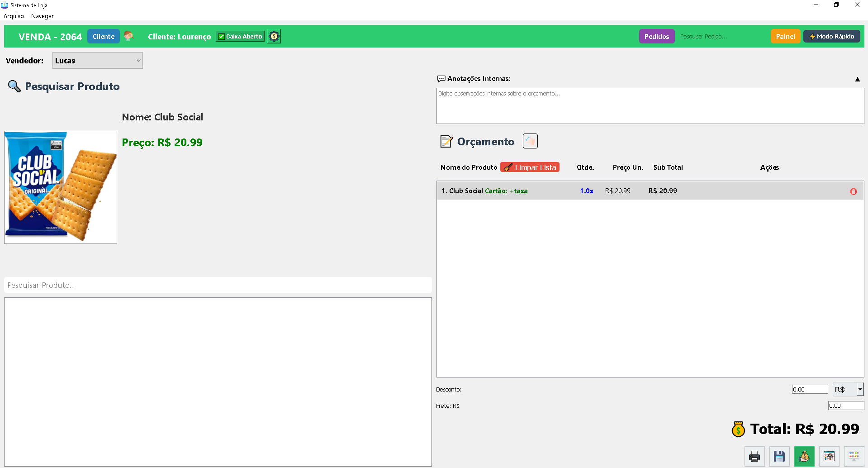
Task: Open the Arquivo menu
Action: [x=14, y=16]
